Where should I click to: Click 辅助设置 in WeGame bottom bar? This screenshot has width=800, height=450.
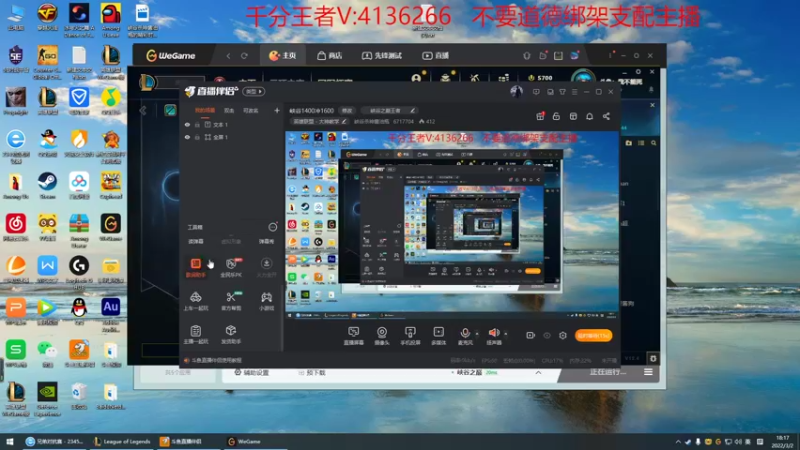click(x=252, y=372)
